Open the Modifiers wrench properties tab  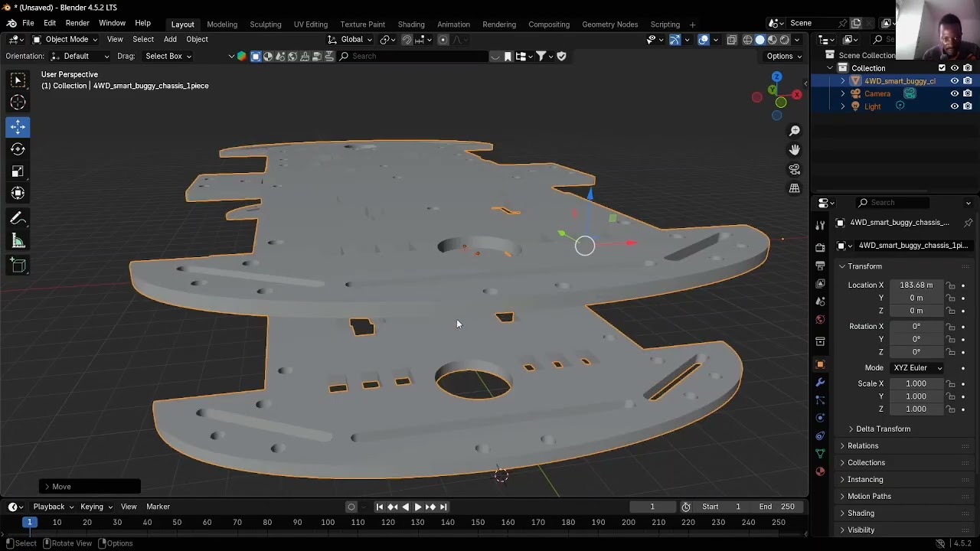pos(820,382)
